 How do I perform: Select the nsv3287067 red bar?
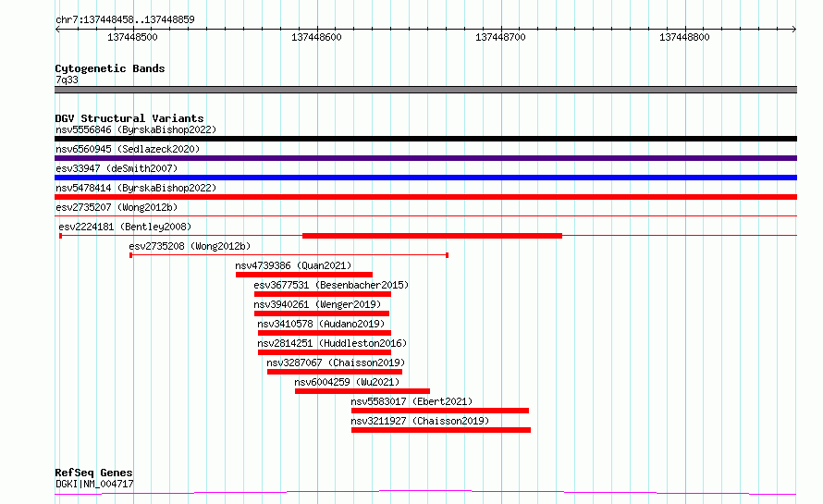click(x=335, y=372)
